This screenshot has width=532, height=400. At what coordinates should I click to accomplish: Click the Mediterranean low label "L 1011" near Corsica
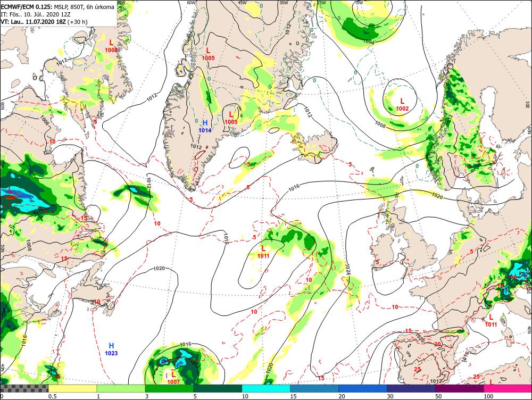coord(491,320)
